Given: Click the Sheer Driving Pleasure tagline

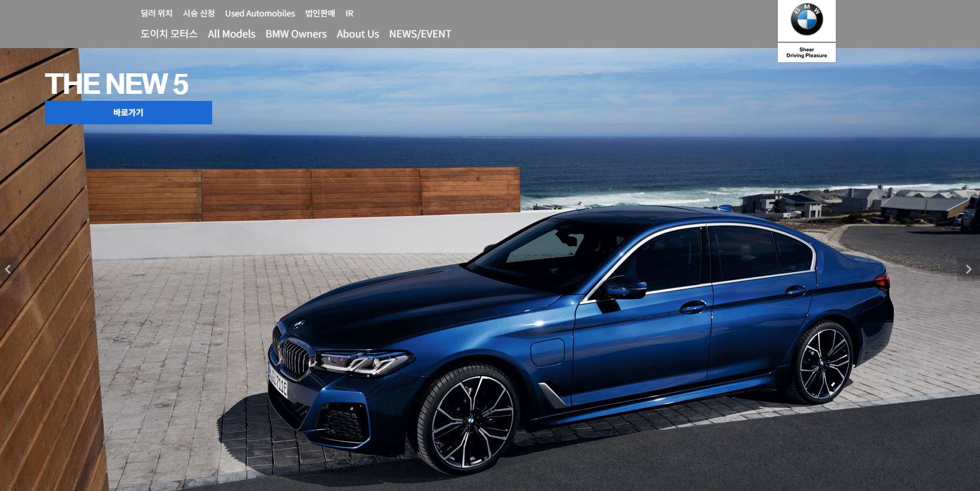Looking at the screenshot, I should (807, 53).
